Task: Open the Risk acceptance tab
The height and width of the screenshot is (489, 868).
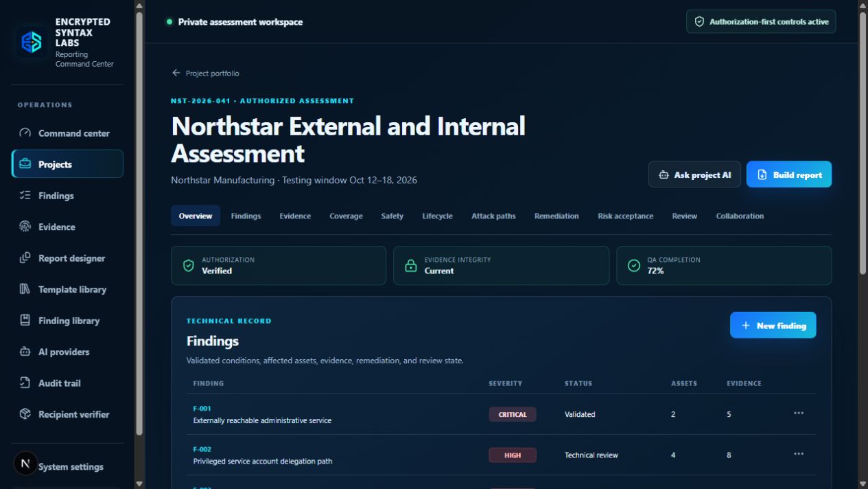Action: coord(625,216)
